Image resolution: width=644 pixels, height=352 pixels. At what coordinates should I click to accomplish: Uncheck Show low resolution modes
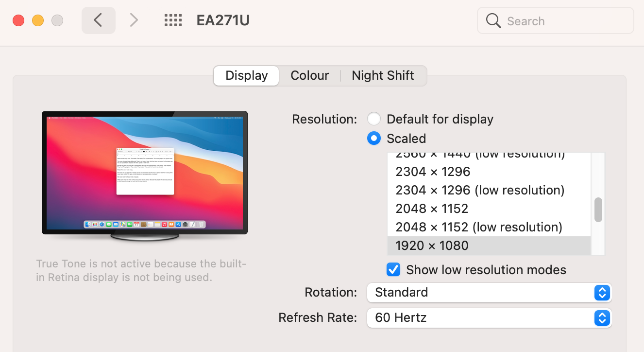coord(393,269)
